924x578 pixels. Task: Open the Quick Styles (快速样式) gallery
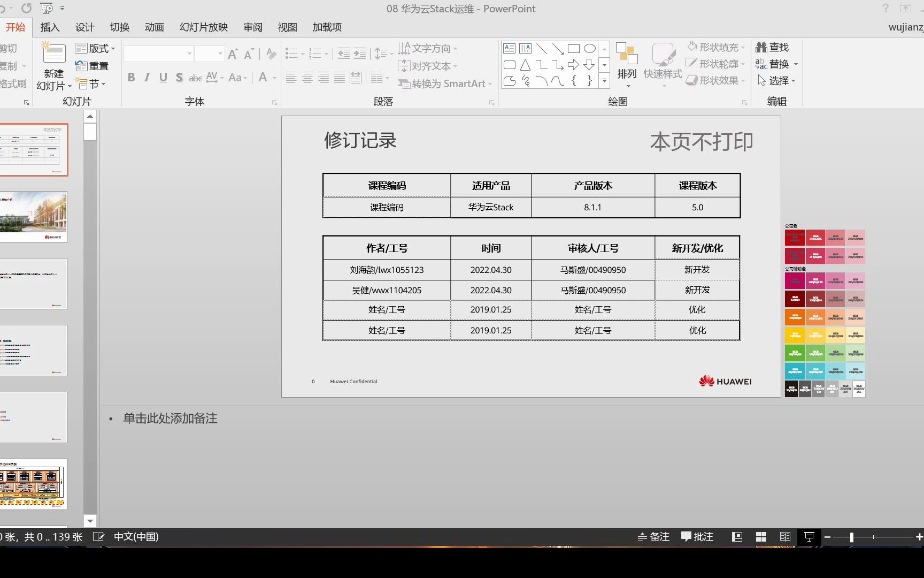point(663,65)
